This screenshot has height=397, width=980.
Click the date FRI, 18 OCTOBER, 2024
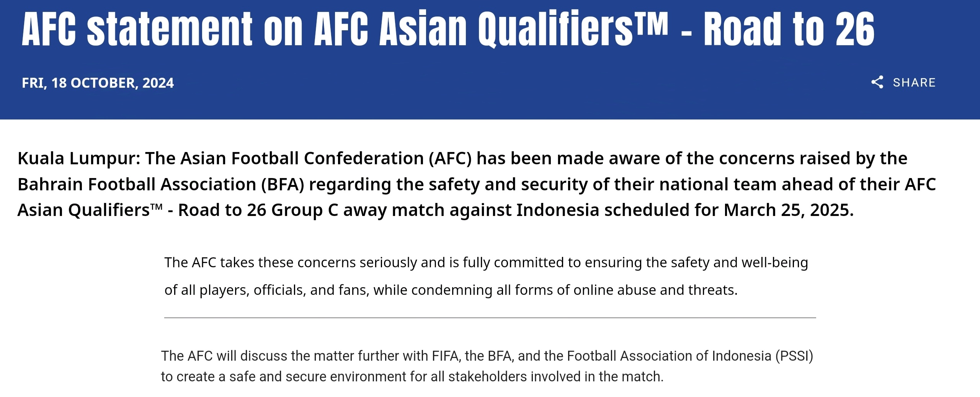[98, 83]
